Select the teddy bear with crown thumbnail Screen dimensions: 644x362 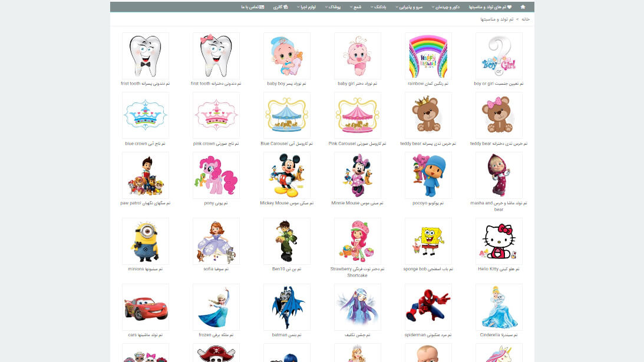click(x=428, y=115)
